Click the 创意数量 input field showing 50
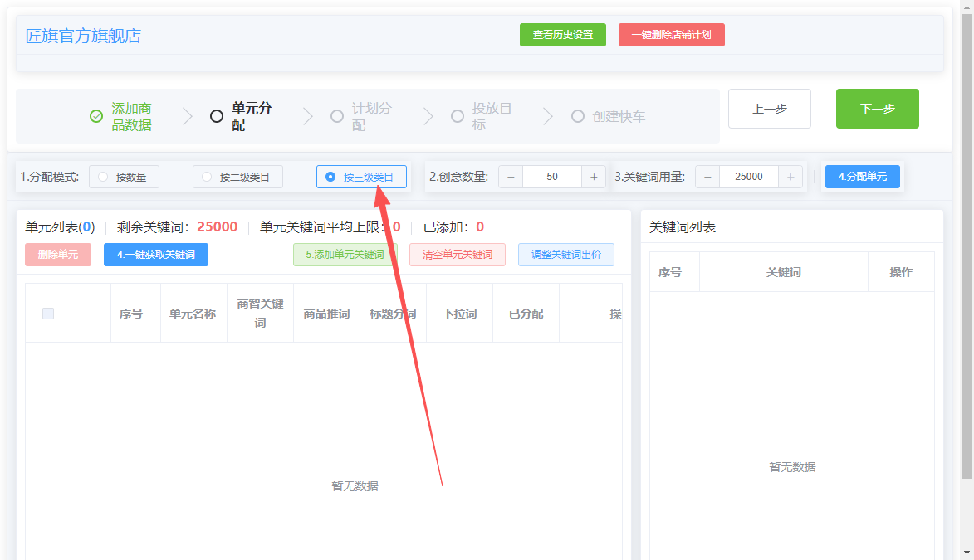The width and height of the screenshot is (974, 560). [552, 177]
